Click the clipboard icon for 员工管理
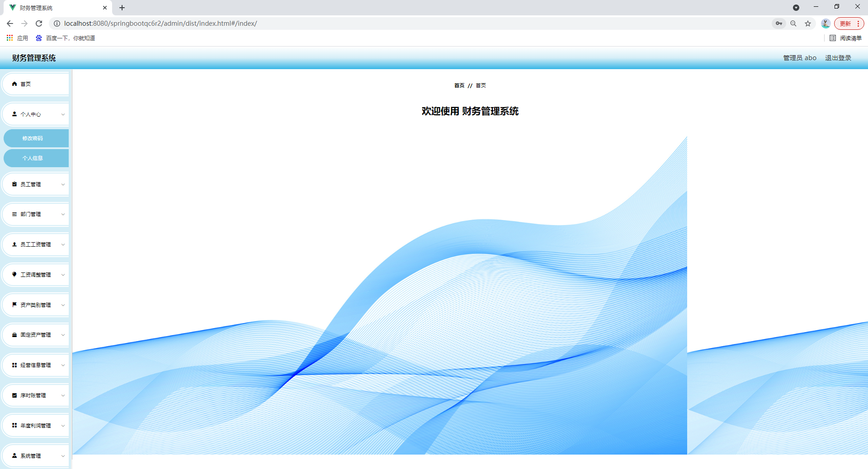 click(14, 184)
